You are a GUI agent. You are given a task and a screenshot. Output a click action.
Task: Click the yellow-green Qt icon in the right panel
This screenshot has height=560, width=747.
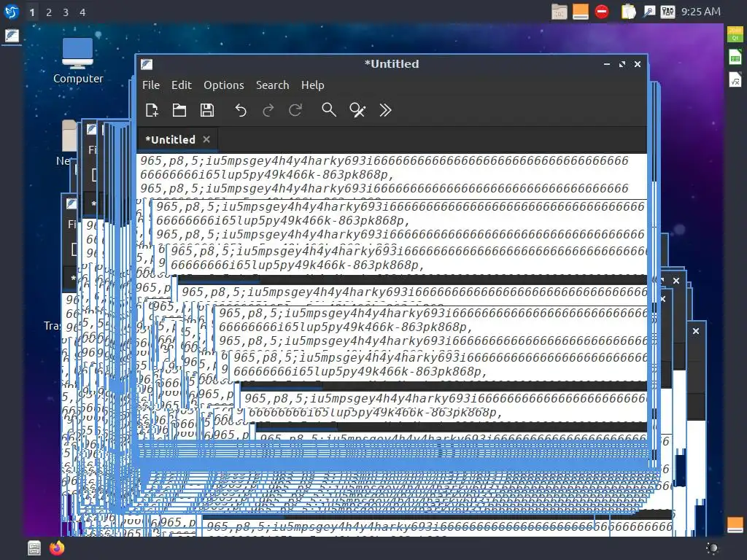tap(735, 35)
